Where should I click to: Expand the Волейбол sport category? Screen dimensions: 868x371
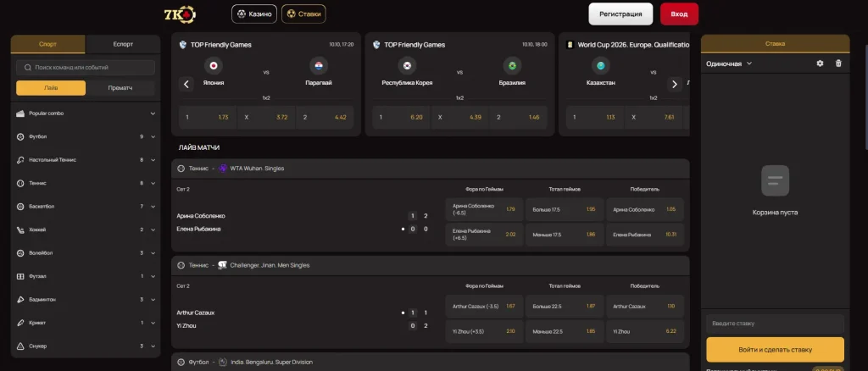pos(153,252)
